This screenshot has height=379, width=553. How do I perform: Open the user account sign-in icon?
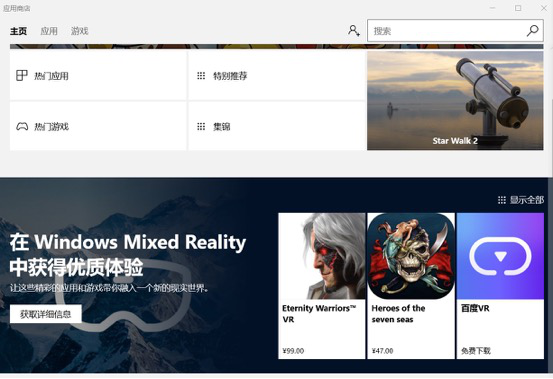(354, 31)
